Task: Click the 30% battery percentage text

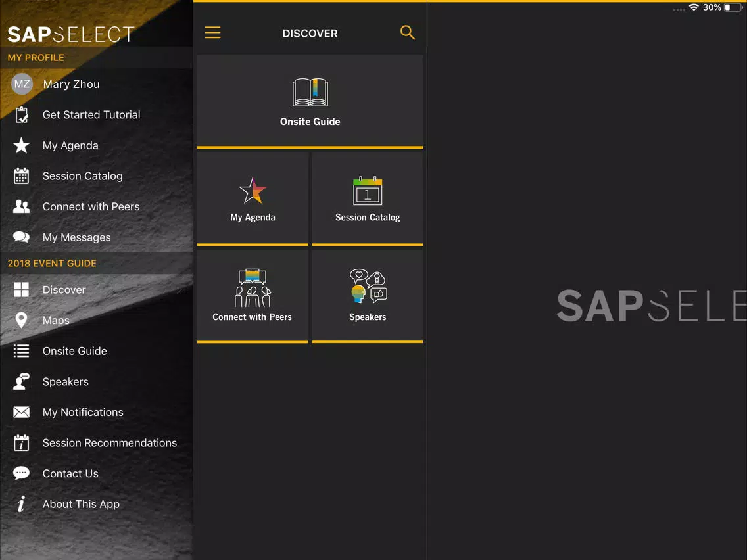Action: [711, 7]
